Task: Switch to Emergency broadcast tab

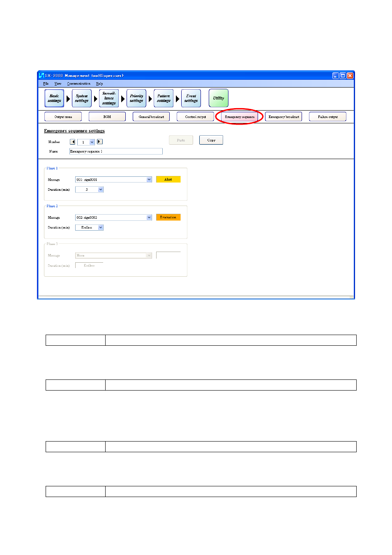Action: point(284,117)
